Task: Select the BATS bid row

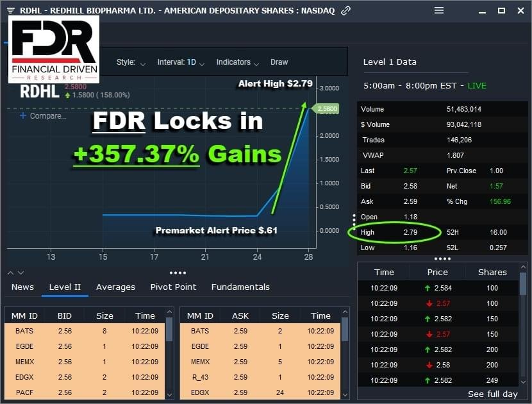Action: pyautogui.click(x=85, y=331)
